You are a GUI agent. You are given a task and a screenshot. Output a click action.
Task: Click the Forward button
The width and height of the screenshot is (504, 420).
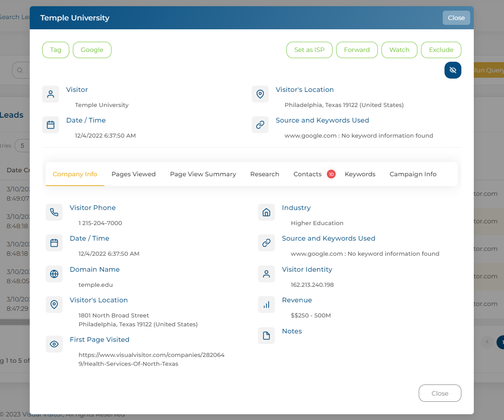(357, 50)
